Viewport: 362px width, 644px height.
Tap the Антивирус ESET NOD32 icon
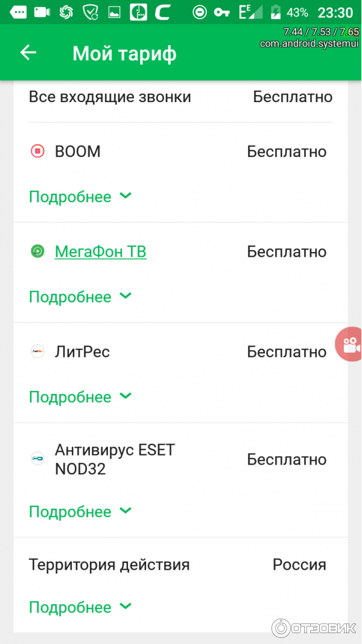(x=37, y=459)
